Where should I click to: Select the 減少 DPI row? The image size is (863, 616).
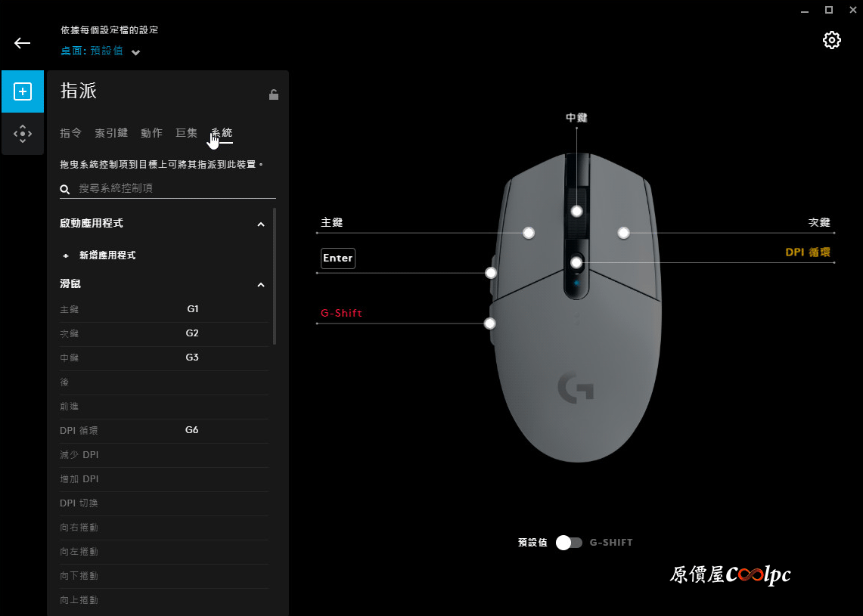point(164,455)
